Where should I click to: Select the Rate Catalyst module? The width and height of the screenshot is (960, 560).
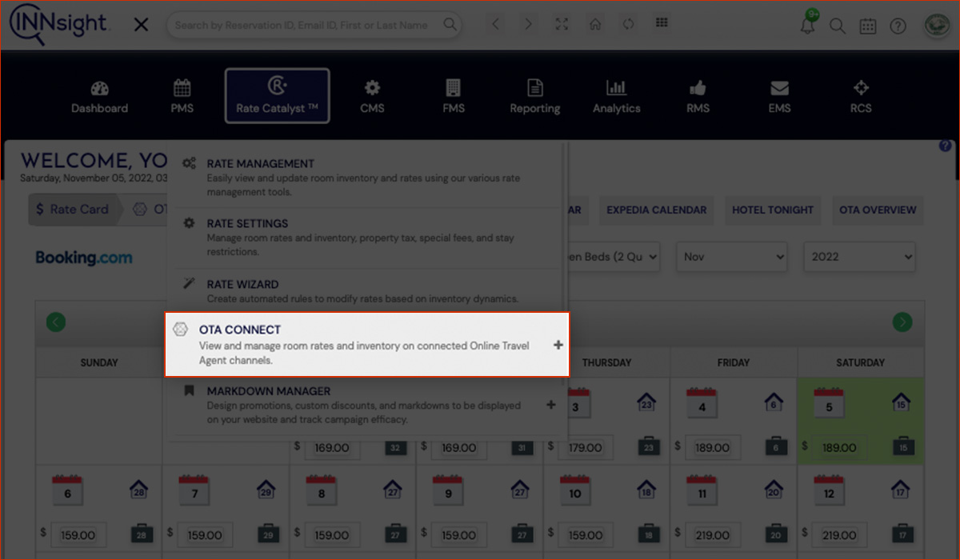(x=277, y=96)
